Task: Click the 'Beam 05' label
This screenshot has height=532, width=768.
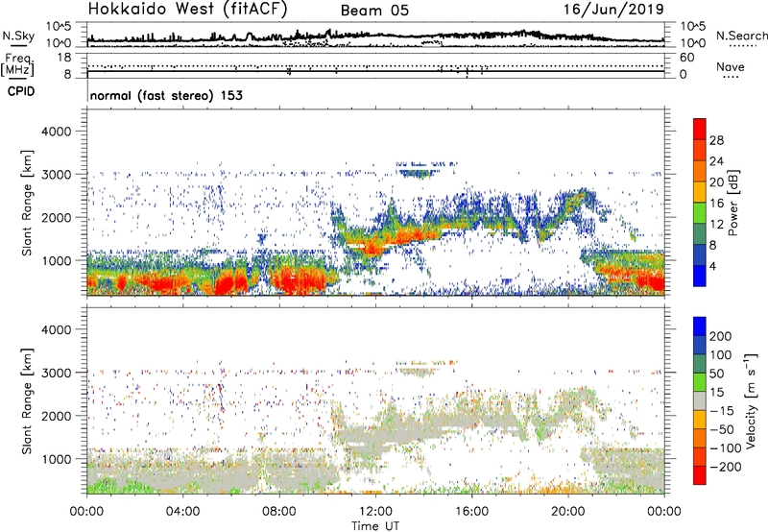Action: 374,11
